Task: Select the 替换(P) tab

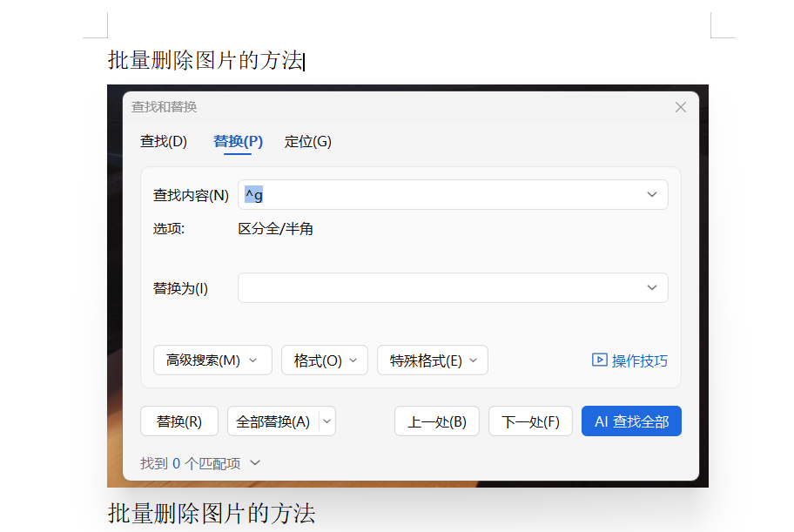Action: [x=238, y=142]
